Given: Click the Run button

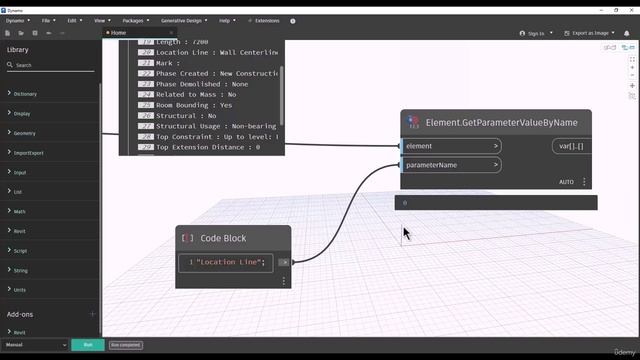Looking at the screenshot, I should coord(88,345).
